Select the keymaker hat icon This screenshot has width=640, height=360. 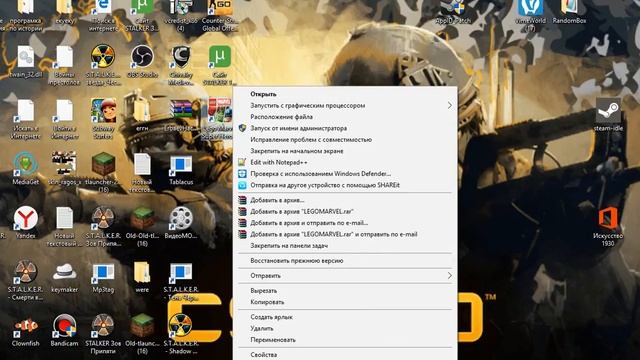(x=64, y=272)
